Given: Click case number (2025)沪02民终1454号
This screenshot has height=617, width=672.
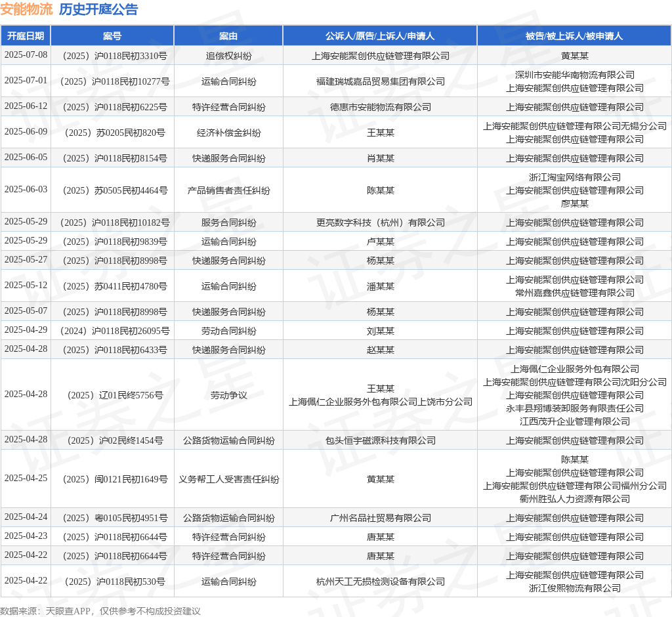Looking at the screenshot, I should tap(115, 441).
